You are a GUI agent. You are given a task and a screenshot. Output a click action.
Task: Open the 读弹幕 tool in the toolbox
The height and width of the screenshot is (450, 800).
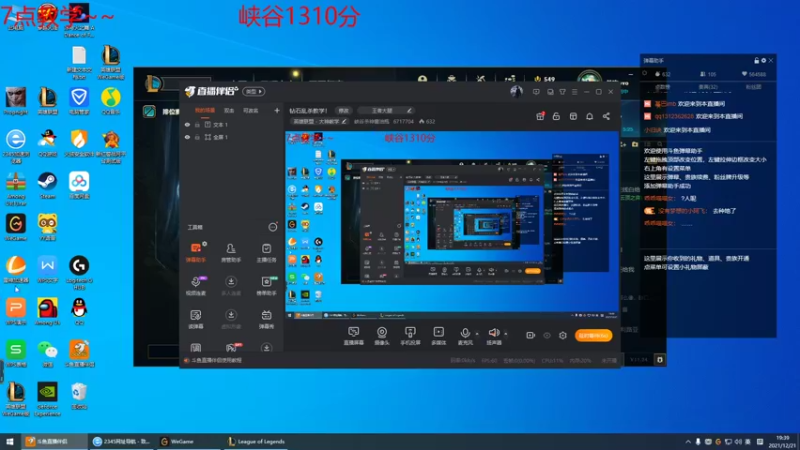[x=195, y=319]
